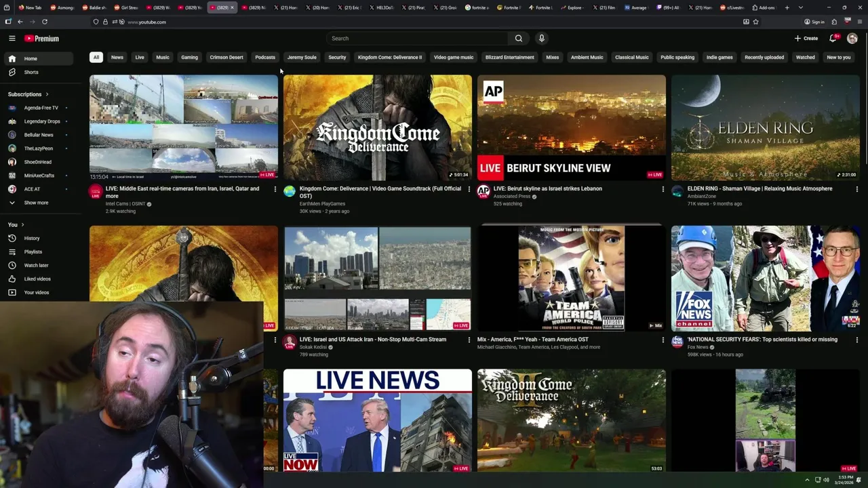Screen dimensions: 868x488
Task: Select the Video game music chip
Action: coord(454,57)
